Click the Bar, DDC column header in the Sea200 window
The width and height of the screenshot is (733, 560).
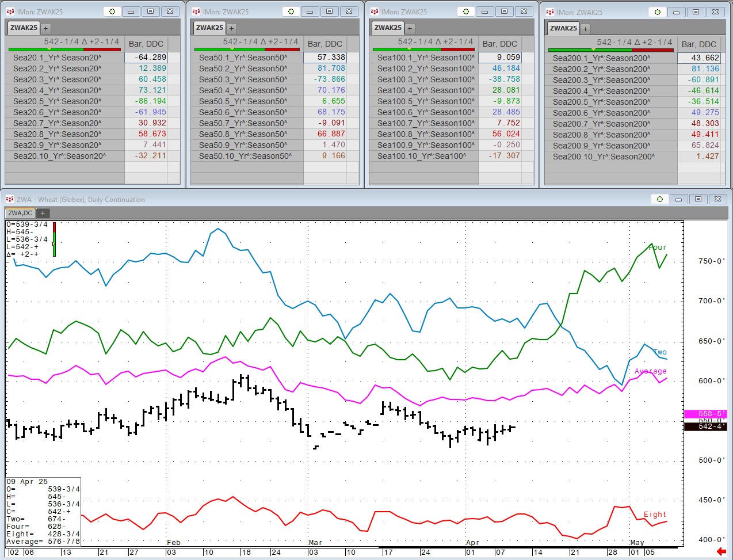tap(699, 44)
